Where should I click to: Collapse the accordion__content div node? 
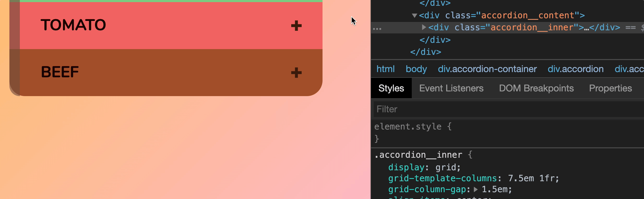coord(414,15)
